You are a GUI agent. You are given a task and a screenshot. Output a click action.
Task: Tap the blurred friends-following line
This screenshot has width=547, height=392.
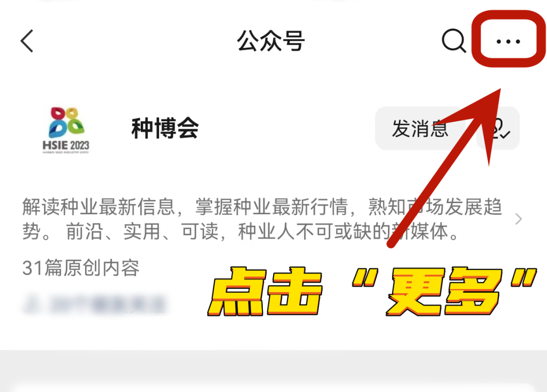(95, 304)
